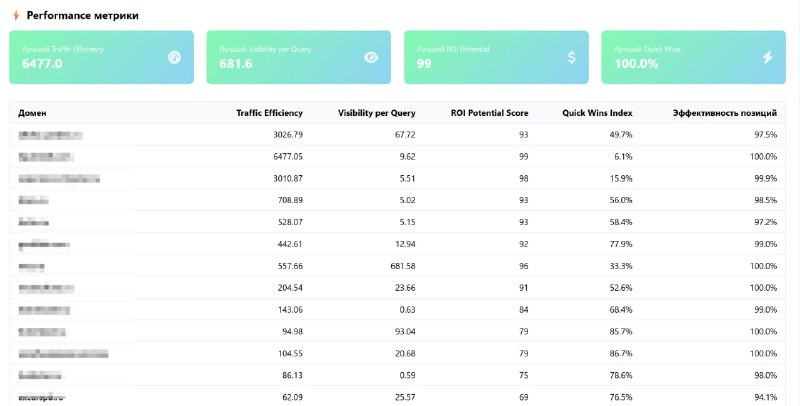
Task: Click the 681.58 Visibility per Query cell
Action: (403, 266)
